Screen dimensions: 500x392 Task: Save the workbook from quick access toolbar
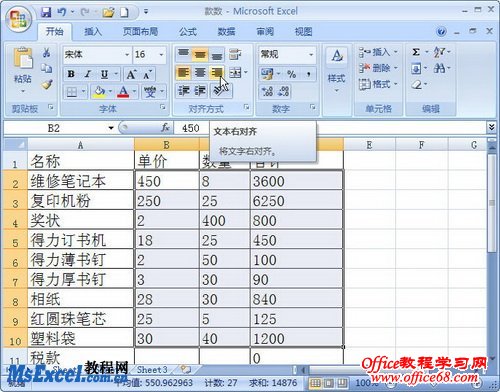tap(46, 12)
